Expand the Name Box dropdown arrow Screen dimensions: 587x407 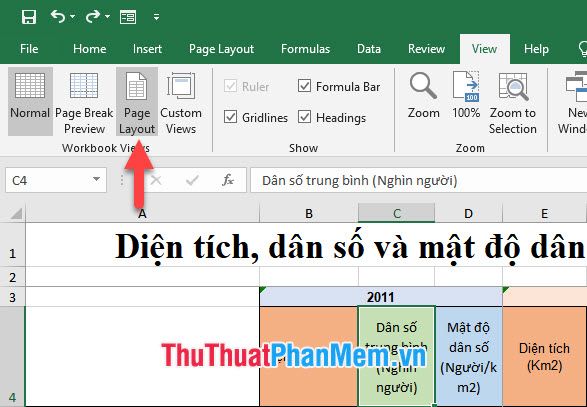click(x=97, y=180)
